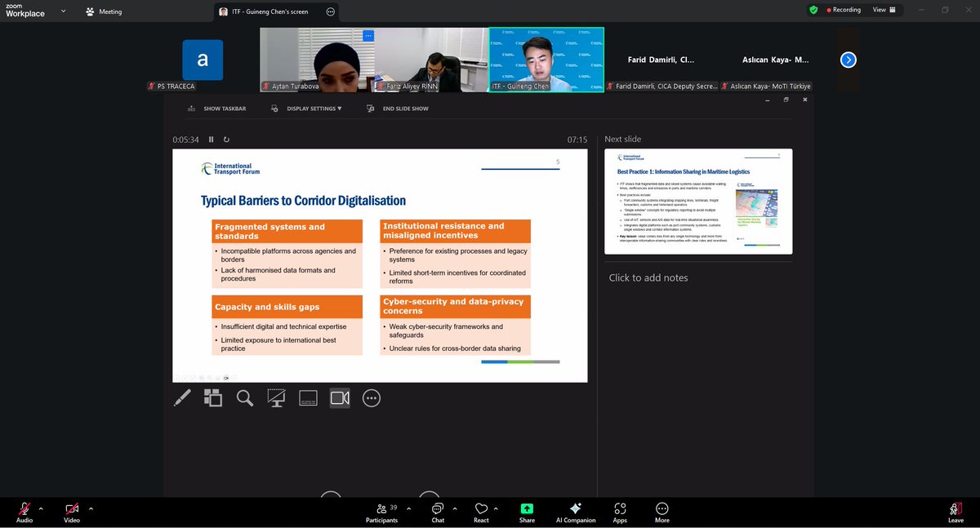This screenshot has width=980, height=528.
Task: Click the current slide preview
Action: (x=380, y=265)
